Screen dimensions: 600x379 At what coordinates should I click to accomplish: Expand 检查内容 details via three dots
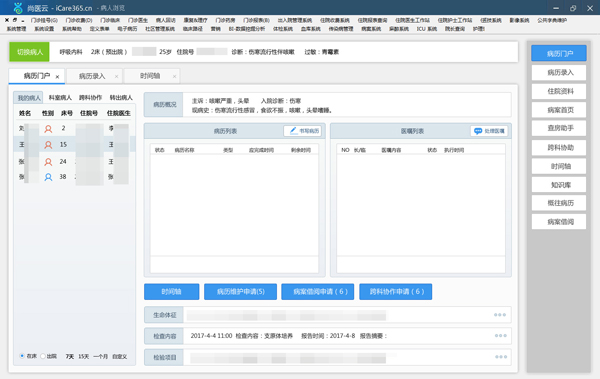pos(500,336)
